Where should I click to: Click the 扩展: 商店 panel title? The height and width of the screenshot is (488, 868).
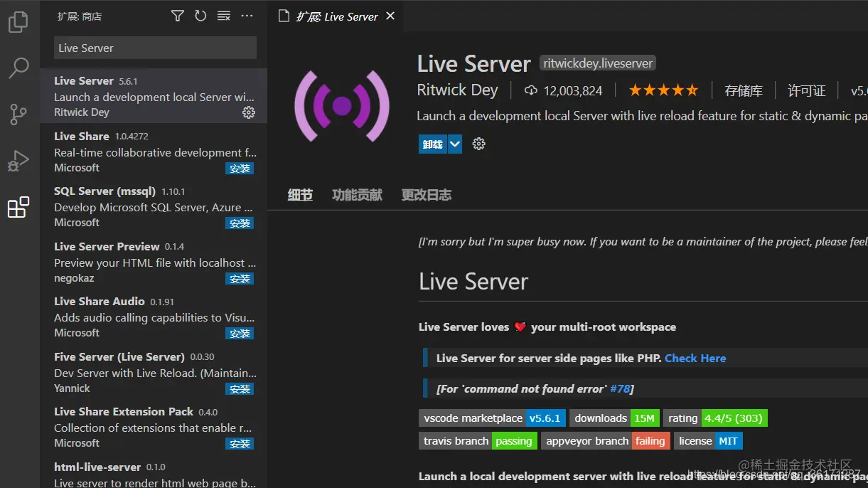tap(80, 16)
